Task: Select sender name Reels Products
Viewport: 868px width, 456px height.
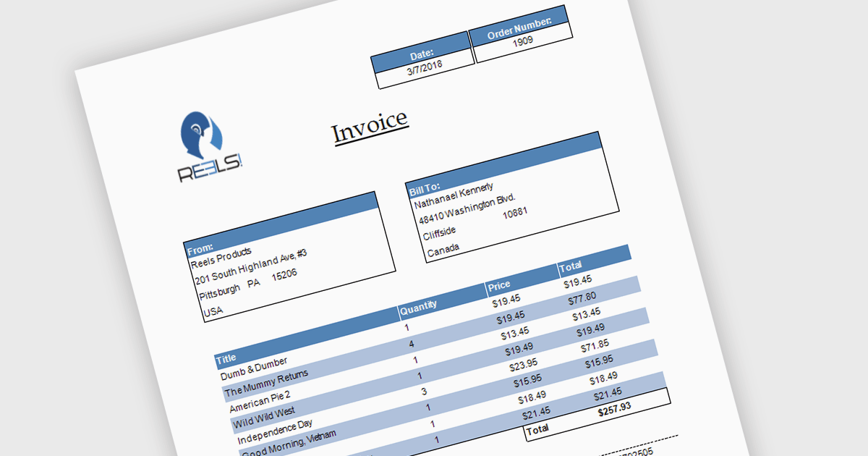Action: (221, 257)
